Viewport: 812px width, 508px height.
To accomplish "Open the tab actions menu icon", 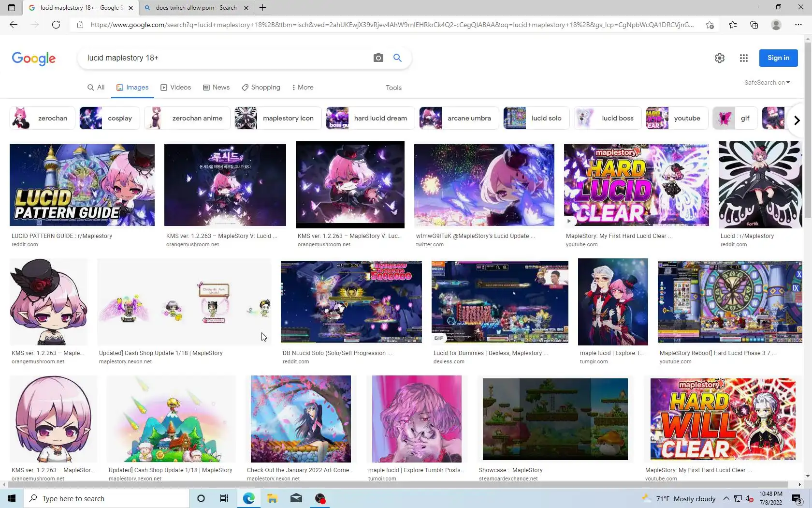I will tap(12, 8).
